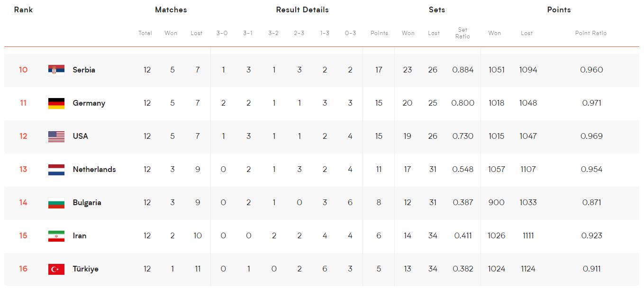Click the Germany flag icon

pyautogui.click(x=56, y=103)
